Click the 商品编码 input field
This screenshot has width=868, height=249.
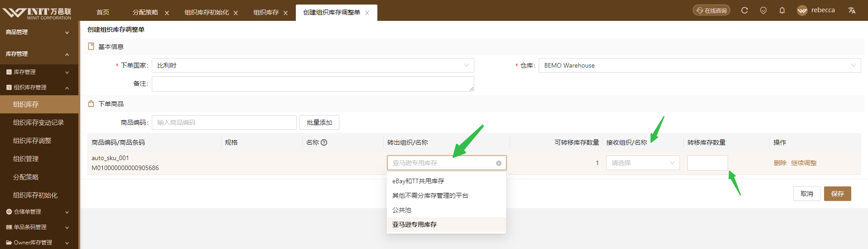(224, 122)
